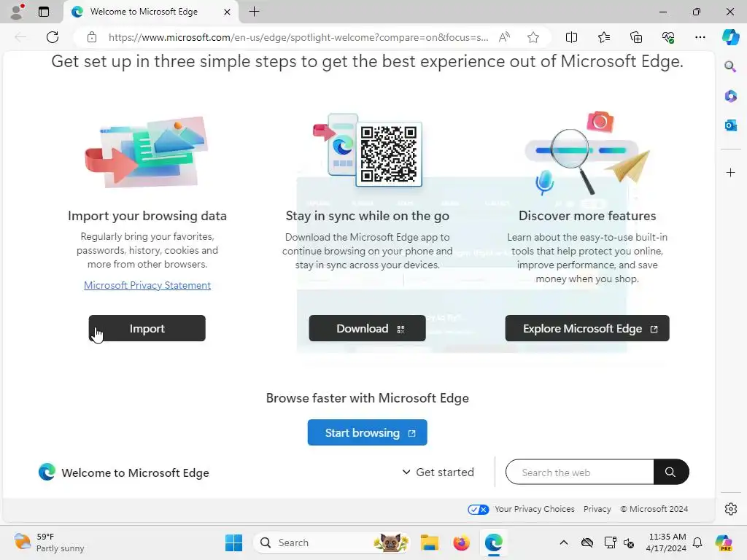
Task: Open Settings and more ellipsis menu
Action: 700,37
